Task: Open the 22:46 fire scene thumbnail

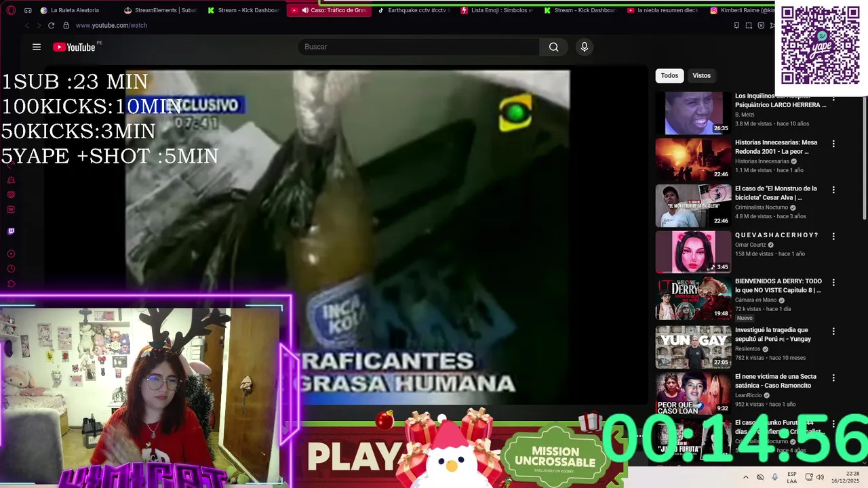Action: pyautogui.click(x=693, y=159)
